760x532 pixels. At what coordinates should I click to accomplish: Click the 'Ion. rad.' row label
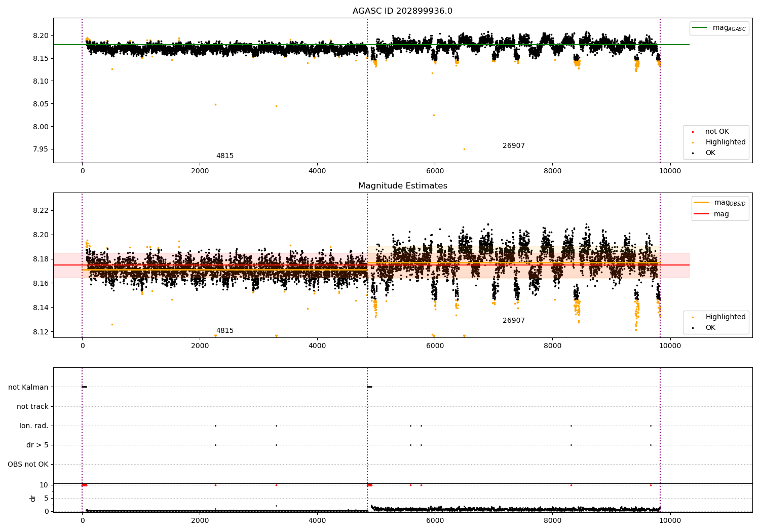pyautogui.click(x=34, y=426)
